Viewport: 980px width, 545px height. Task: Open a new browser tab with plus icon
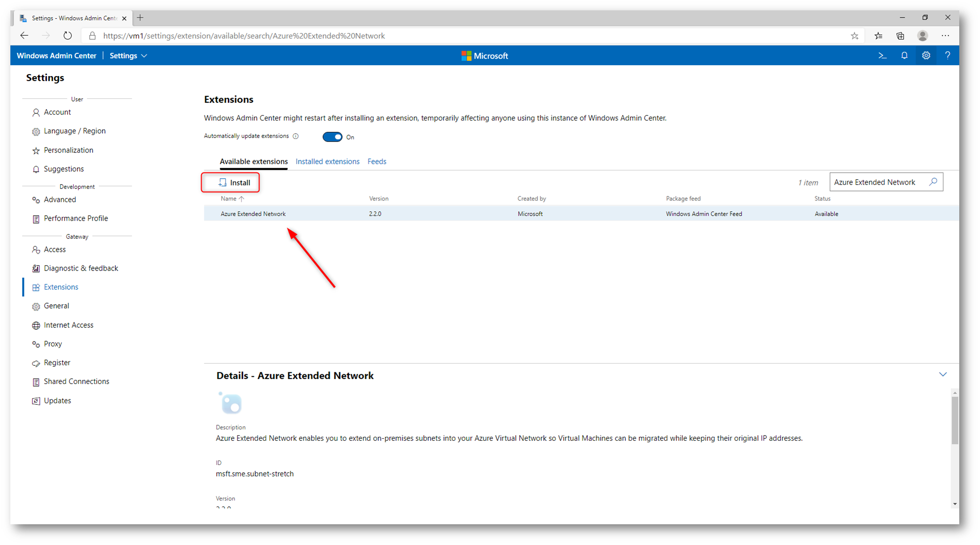click(140, 18)
